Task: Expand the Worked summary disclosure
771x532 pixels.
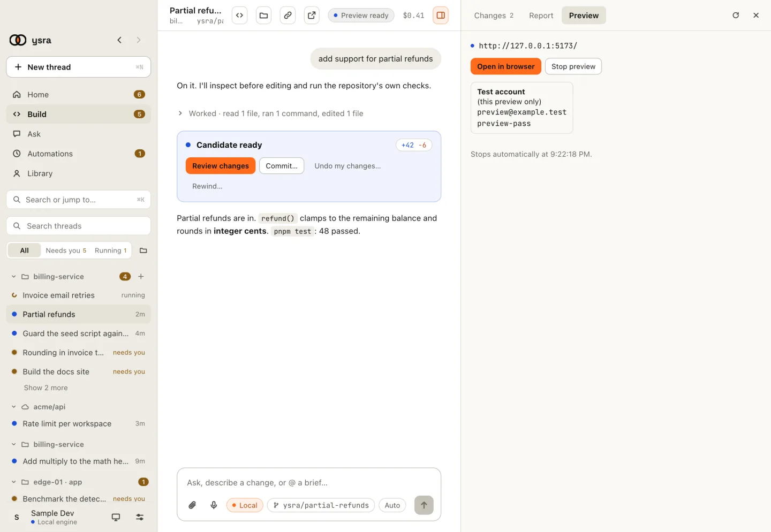Action: click(x=270, y=113)
